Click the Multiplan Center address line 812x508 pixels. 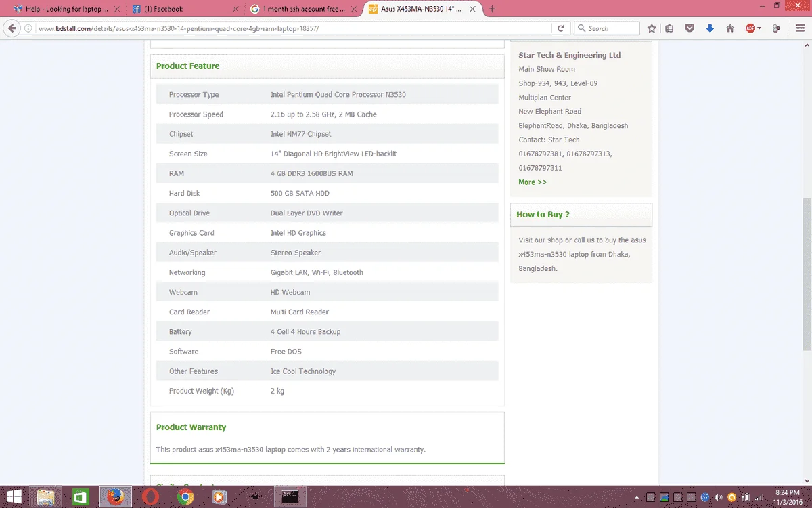(545, 98)
